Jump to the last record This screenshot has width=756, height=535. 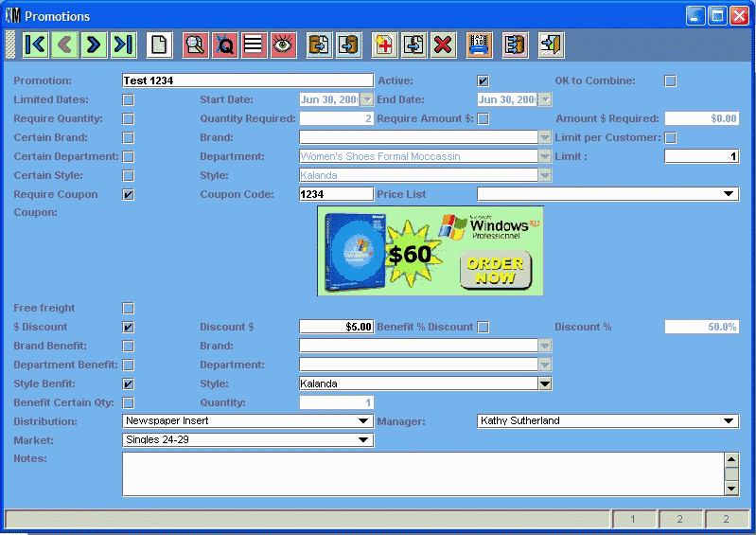pos(123,45)
